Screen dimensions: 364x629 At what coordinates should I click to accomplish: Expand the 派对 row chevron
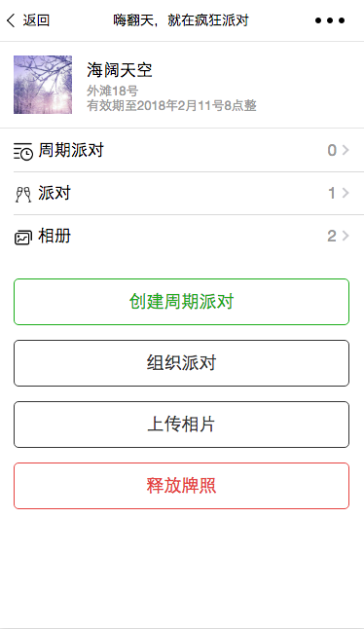(346, 193)
